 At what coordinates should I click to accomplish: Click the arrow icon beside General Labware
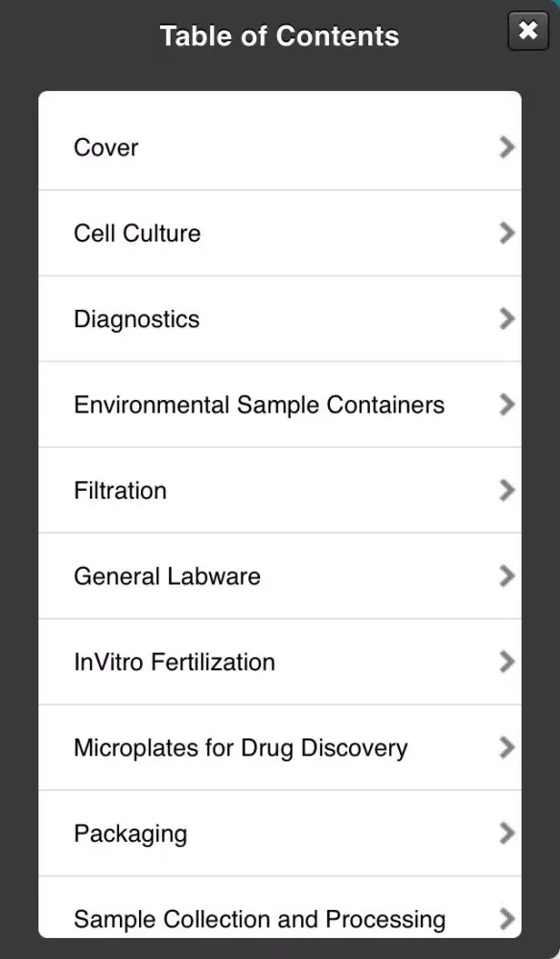[x=507, y=575]
